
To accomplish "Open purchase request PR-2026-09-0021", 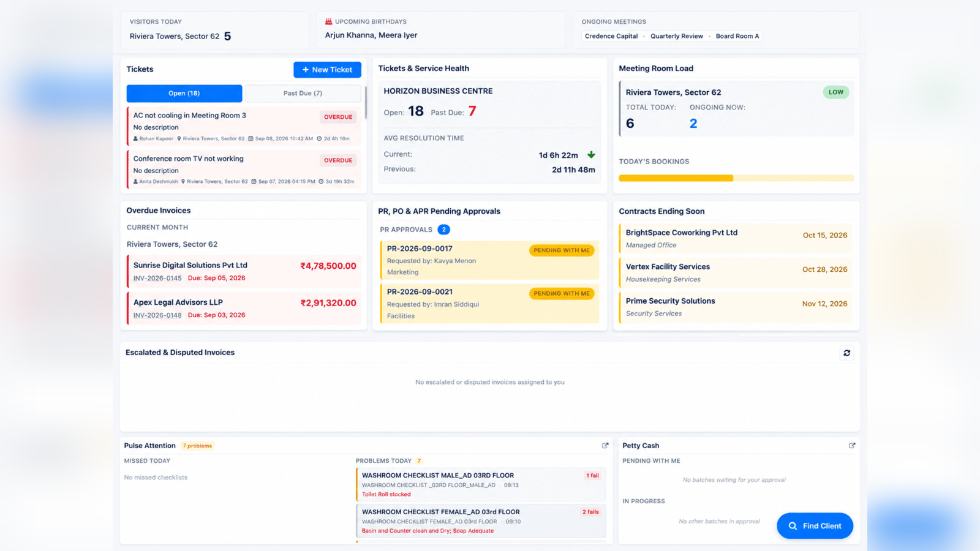I will (x=489, y=304).
